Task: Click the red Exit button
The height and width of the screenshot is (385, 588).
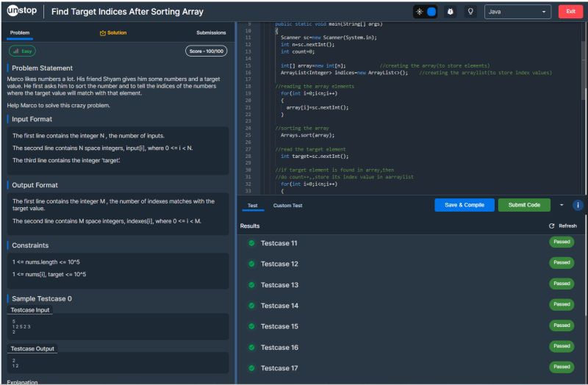Action: [570, 12]
